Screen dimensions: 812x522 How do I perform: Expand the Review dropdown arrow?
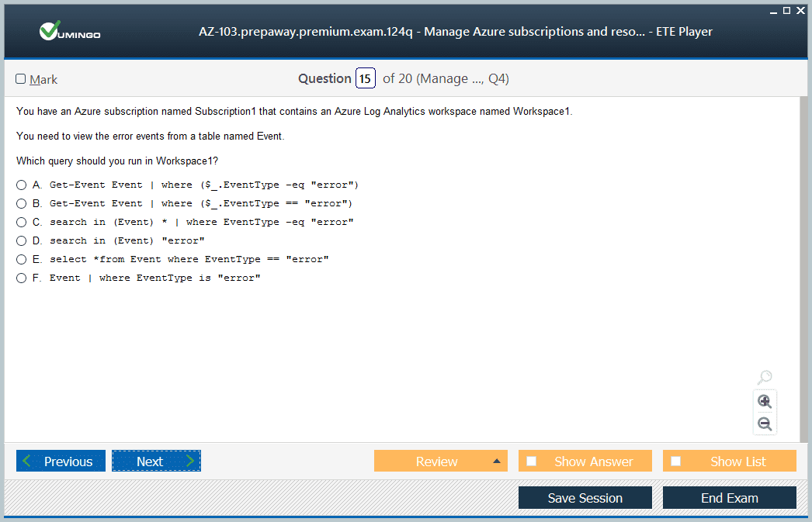[497, 462]
